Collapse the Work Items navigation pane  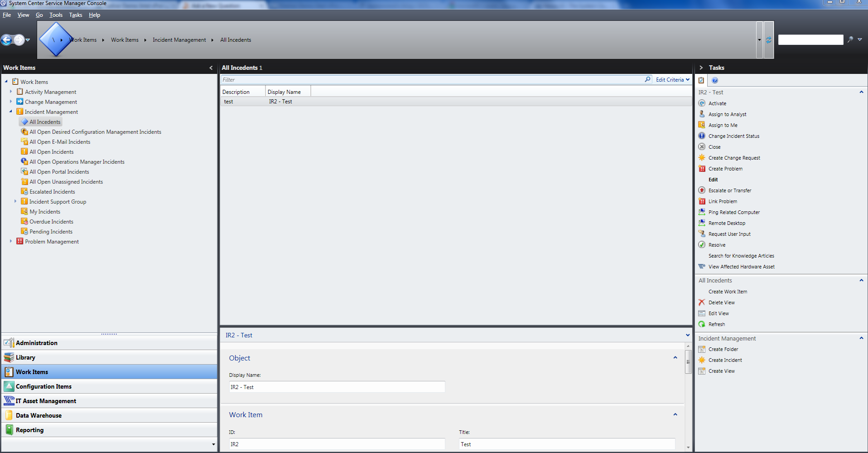pos(211,68)
